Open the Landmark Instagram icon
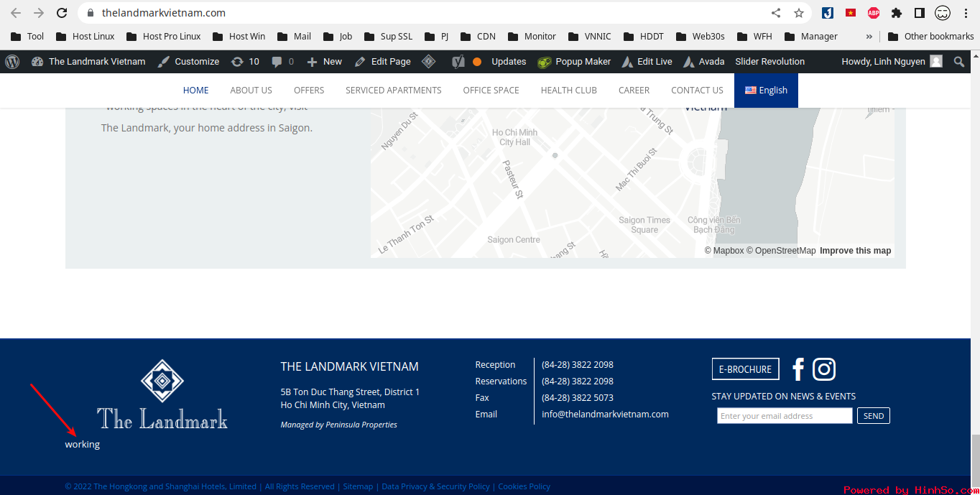Viewport: 980px width, 495px height. [824, 369]
